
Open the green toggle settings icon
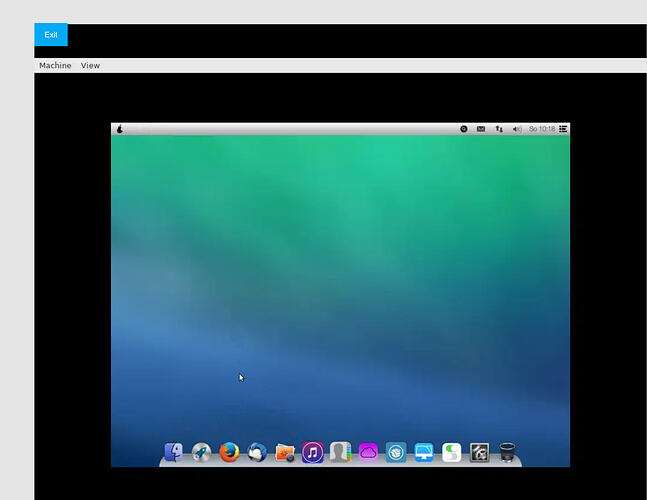(x=451, y=452)
